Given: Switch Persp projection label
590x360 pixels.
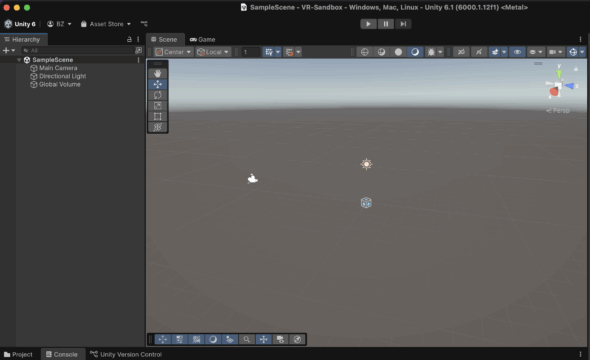Looking at the screenshot, I should (558, 111).
